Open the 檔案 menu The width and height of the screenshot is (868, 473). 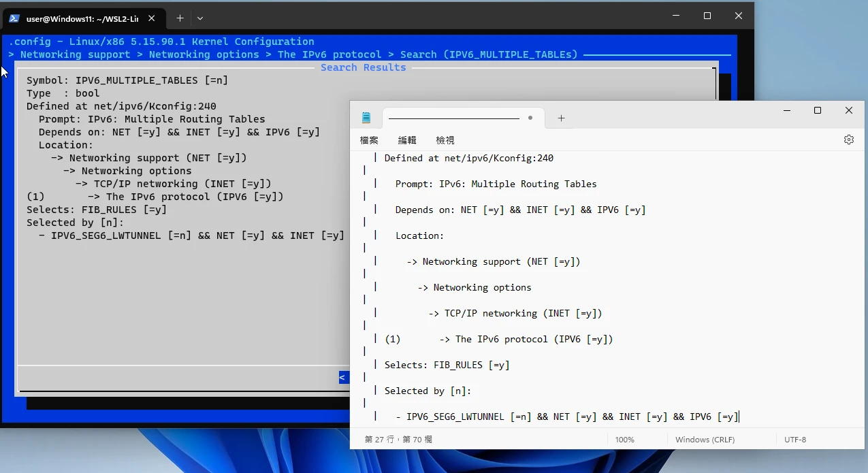coord(369,140)
